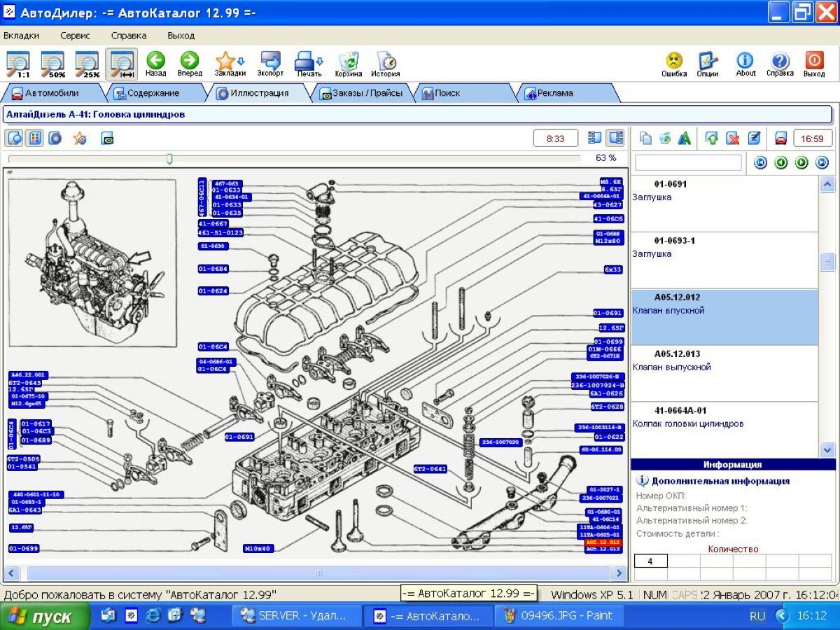Viewport: 840px width, 630px height.
Task: Select part 01-0693-1 Заглушка in list
Action: click(x=724, y=260)
